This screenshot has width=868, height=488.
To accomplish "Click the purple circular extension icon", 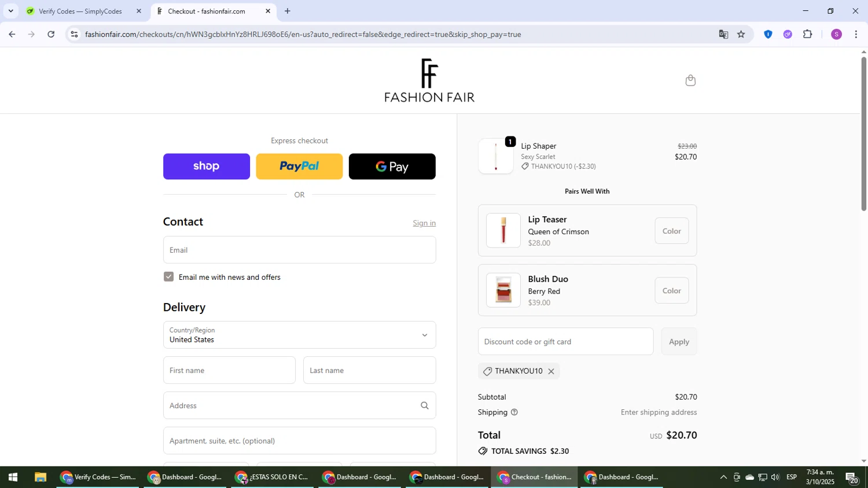I will point(788,34).
